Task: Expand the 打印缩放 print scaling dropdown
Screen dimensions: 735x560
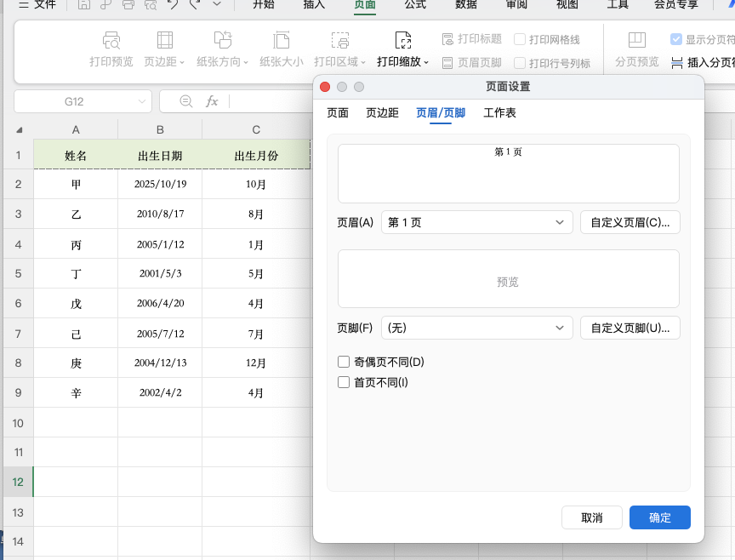Action: point(425,62)
